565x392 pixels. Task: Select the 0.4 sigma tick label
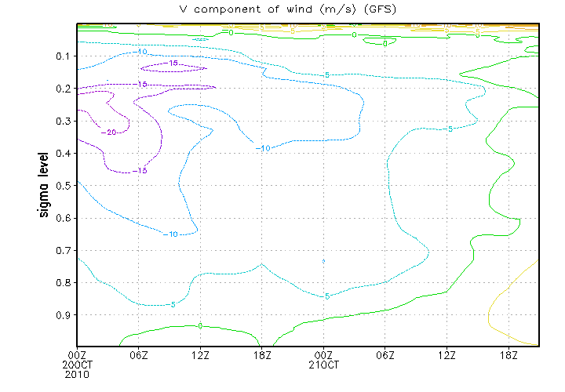tap(64, 154)
